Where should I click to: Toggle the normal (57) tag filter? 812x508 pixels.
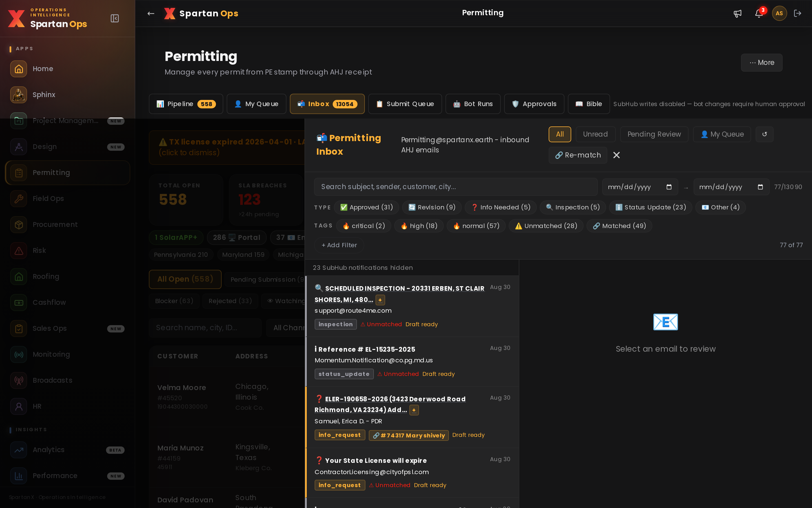click(x=476, y=226)
